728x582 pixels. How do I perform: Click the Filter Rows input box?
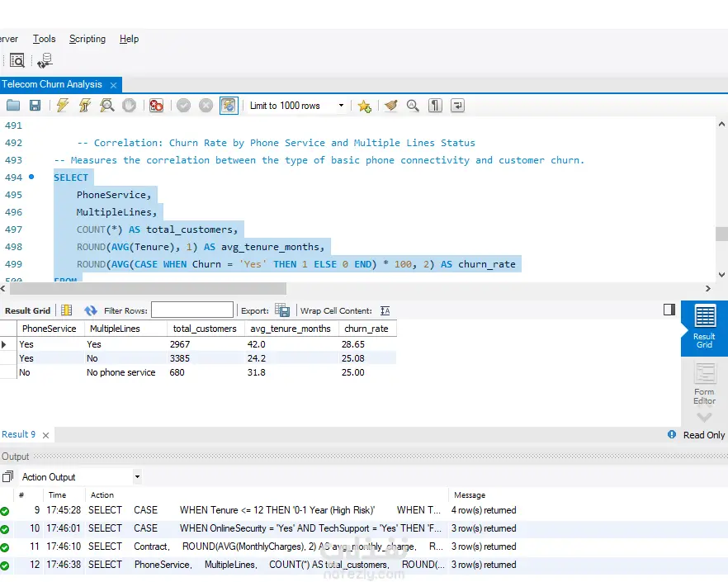pos(191,310)
